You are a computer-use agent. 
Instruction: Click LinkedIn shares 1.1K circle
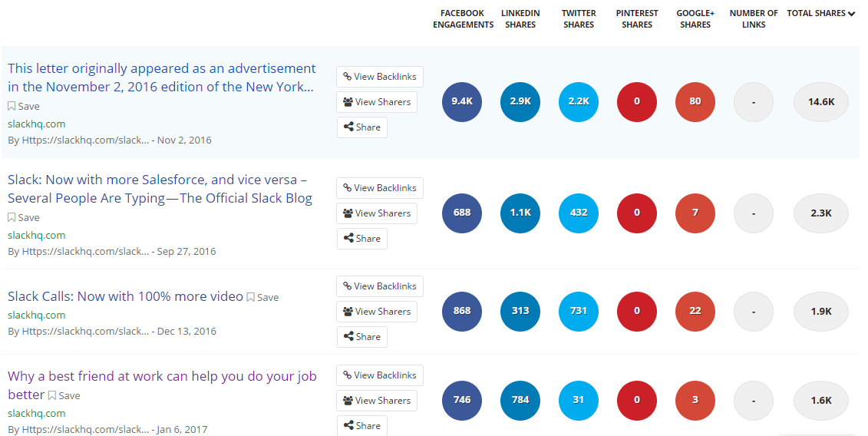520,213
